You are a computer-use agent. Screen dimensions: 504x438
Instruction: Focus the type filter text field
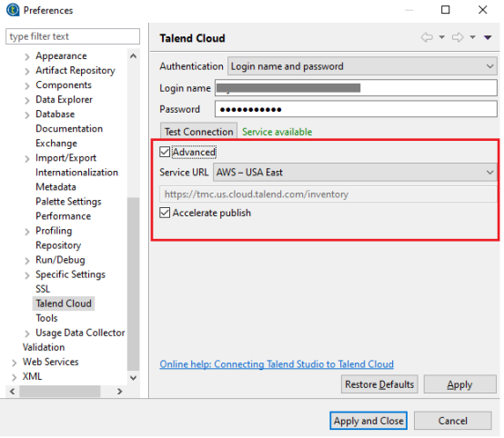[x=73, y=36]
